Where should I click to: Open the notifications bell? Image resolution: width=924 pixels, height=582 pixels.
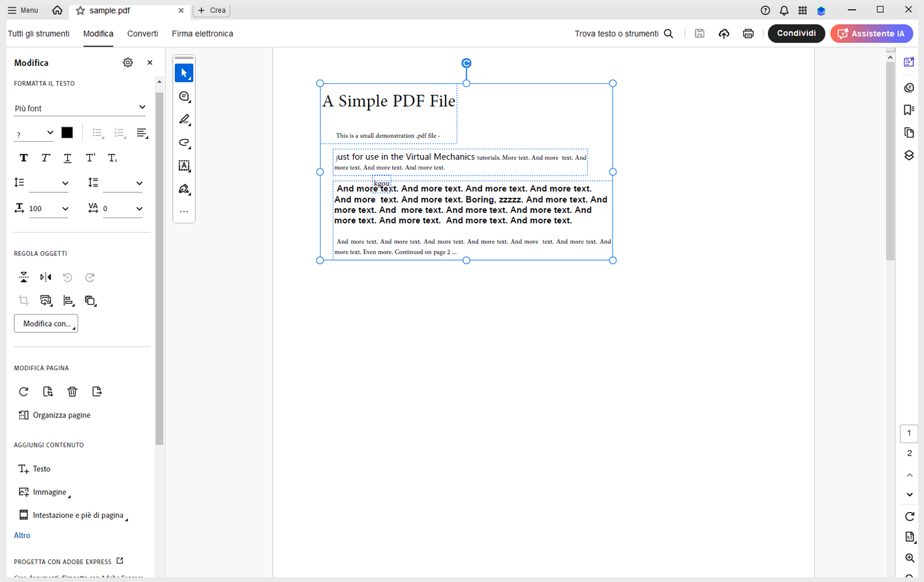coord(784,10)
